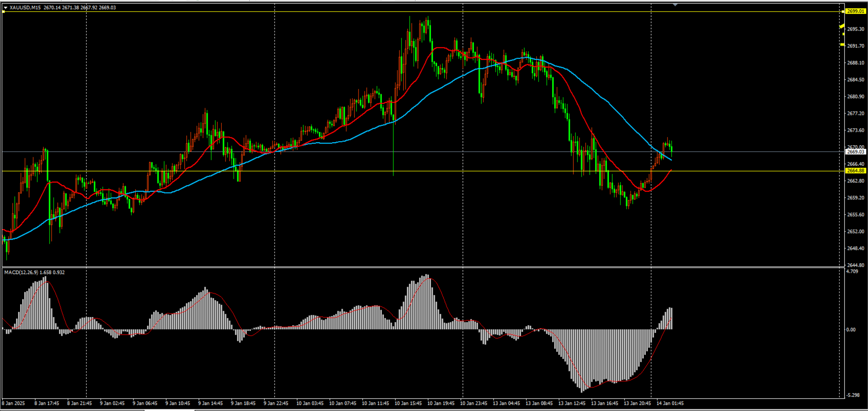Click the 10 Jan 15:45 time label
This screenshot has width=868, height=411.
[408, 403]
